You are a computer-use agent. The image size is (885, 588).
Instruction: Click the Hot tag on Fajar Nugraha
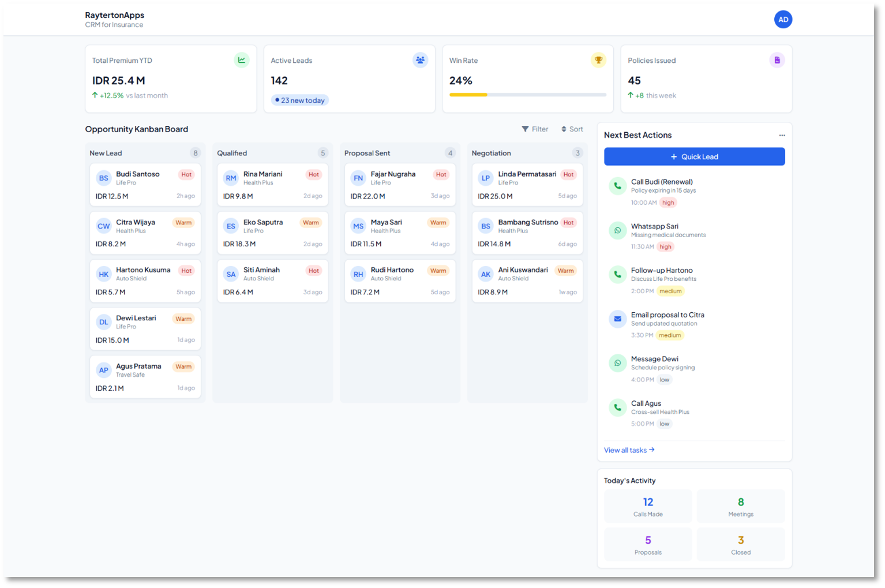pos(441,175)
